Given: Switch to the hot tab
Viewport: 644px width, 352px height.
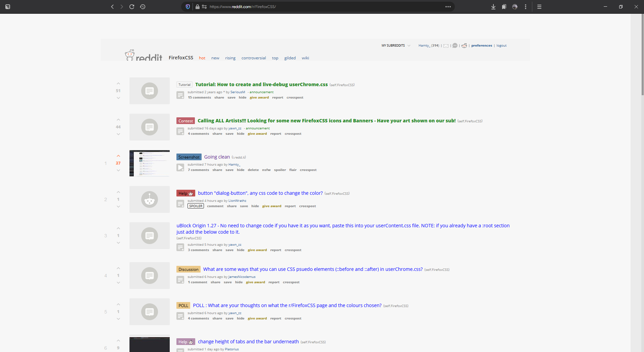Looking at the screenshot, I should [202, 58].
